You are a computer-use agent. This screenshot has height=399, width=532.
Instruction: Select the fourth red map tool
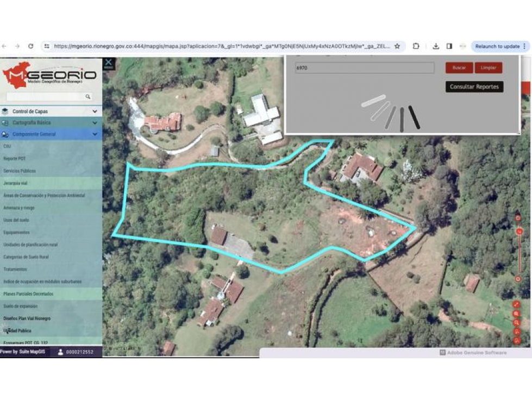pyautogui.click(x=516, y=332)
